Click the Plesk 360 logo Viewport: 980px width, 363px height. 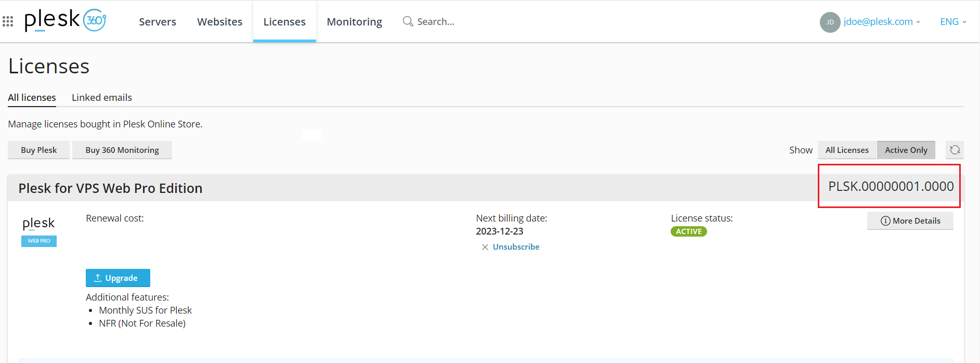pyautogui.click(x=66, y=20)
